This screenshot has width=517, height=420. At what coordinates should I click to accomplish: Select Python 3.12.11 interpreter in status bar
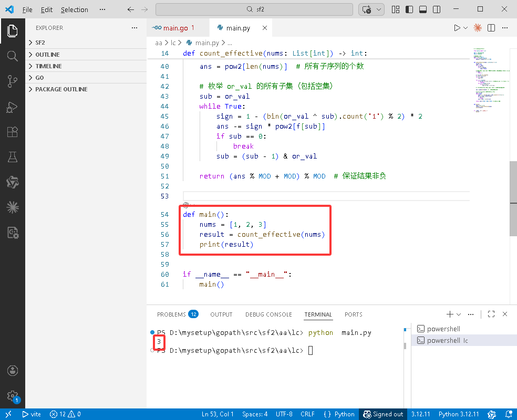(x=459, y=414)
